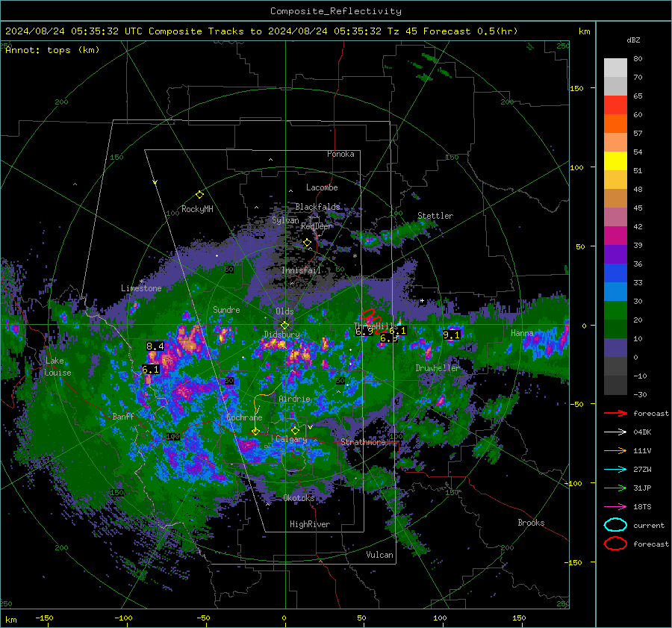Click the Cochrane city label

click(244, 417)
